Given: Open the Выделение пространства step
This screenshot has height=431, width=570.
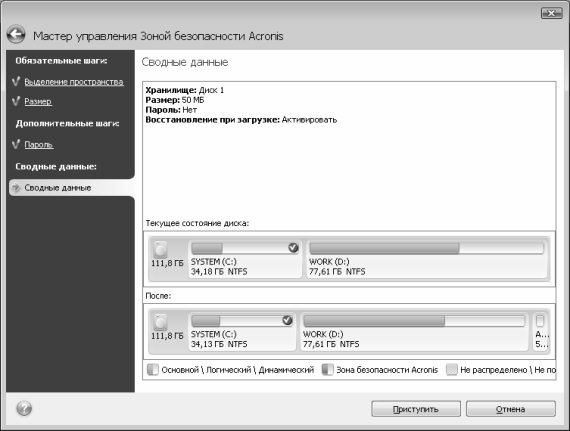Looking at the screenshot, I should (74, 82).
